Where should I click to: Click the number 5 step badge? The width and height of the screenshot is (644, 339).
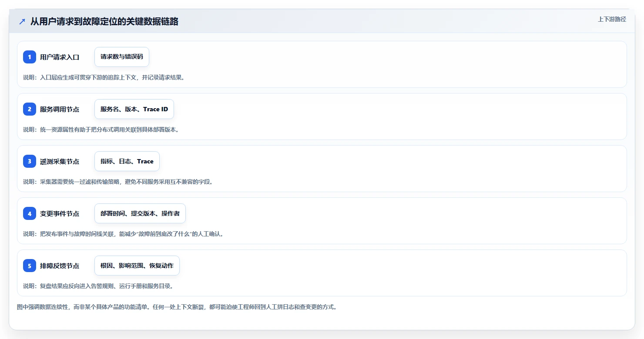point(30,266)
